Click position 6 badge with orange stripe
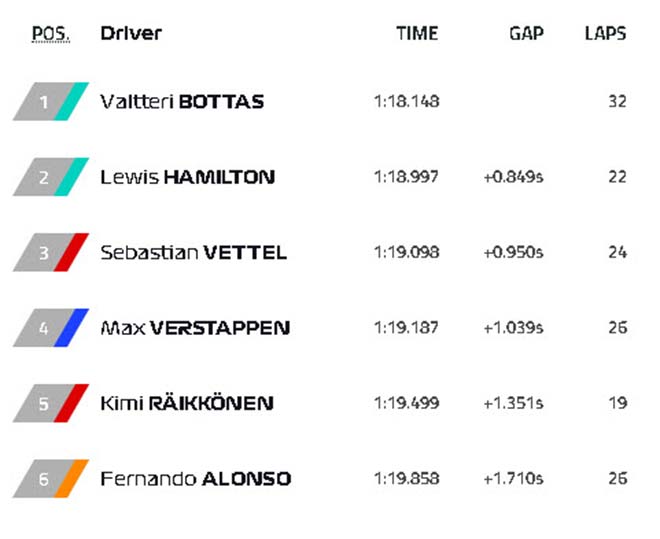 pyautogui.click(x=51, y=478)
